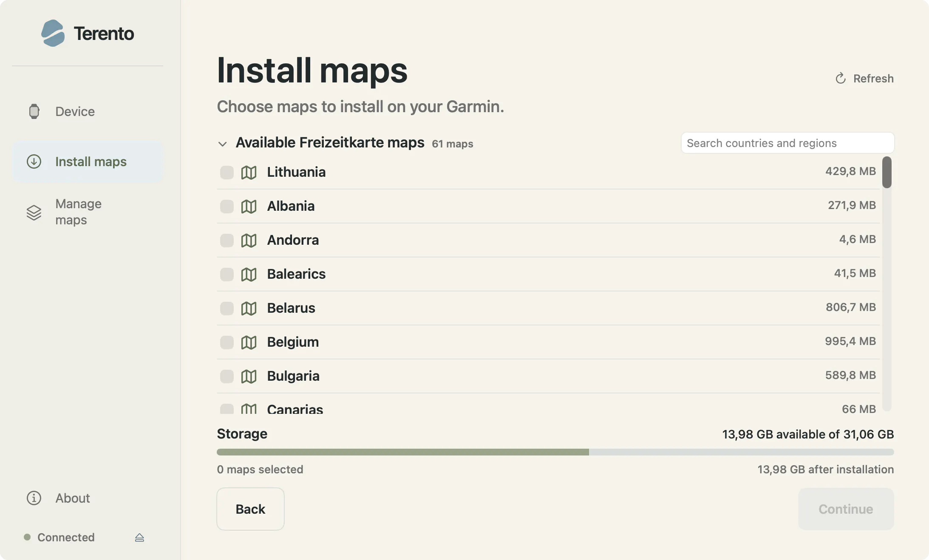
Task: Click the 271,9 MB size value
Action: 852,205
